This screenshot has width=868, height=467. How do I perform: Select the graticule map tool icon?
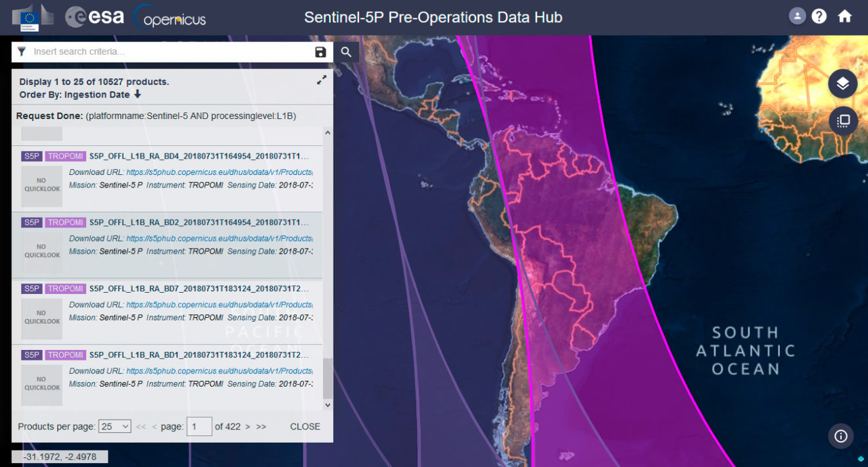pyautogui.click(x=842, y=121)
